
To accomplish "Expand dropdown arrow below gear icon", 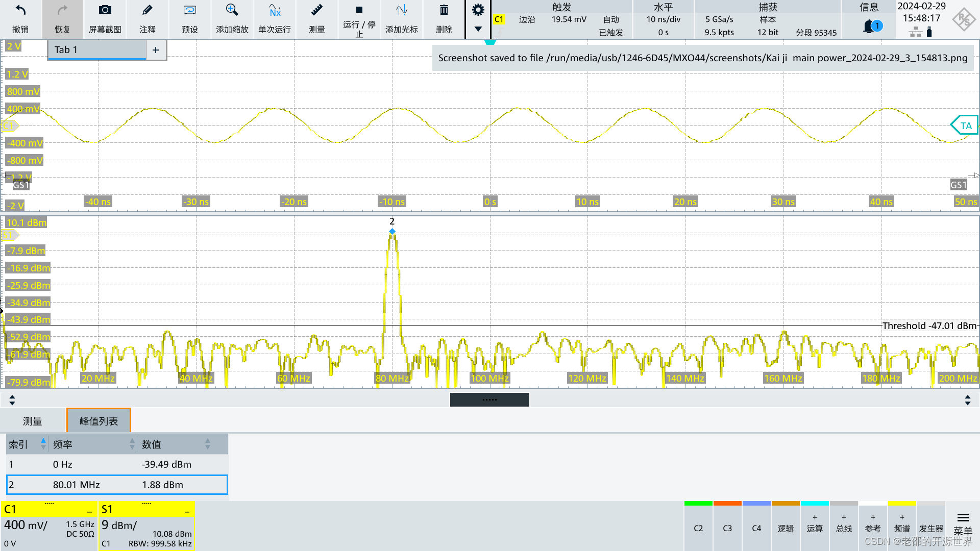I will pyautogui.click(x=478, y=29).
